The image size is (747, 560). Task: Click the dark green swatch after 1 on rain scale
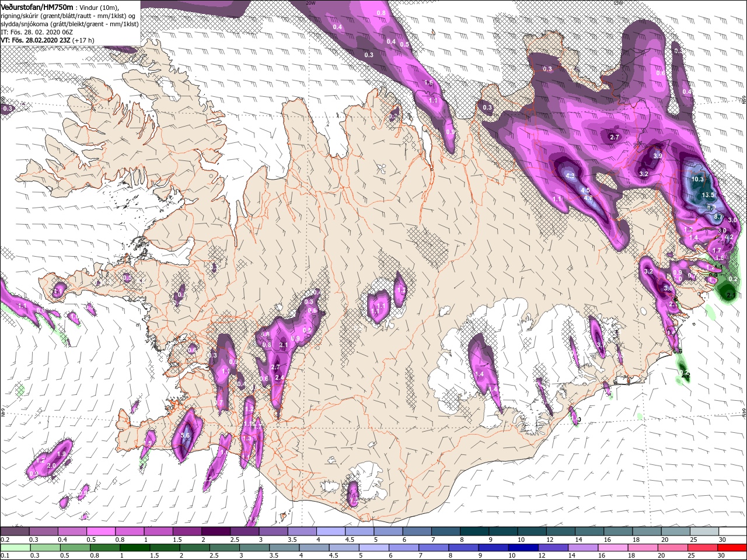[135, 548]
